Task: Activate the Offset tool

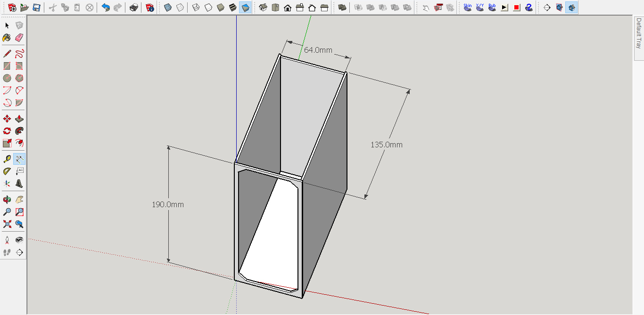Action: pyautogui.click(x=19, y=143)
